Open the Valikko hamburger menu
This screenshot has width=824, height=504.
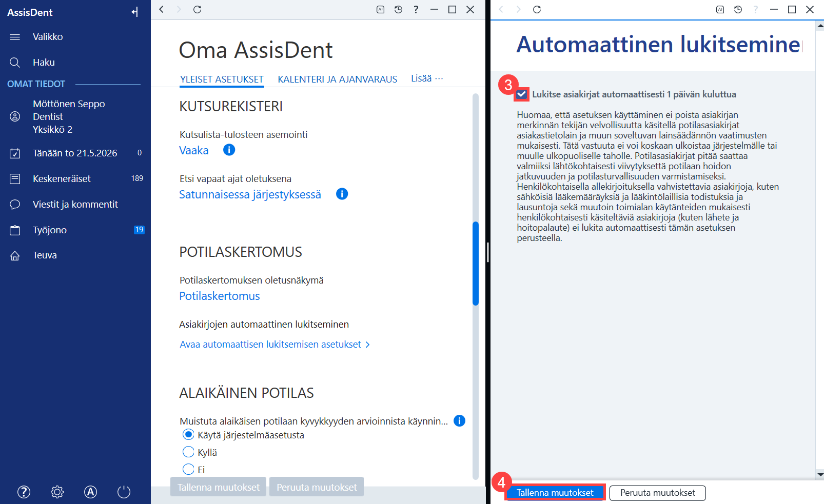click(15, 37)
